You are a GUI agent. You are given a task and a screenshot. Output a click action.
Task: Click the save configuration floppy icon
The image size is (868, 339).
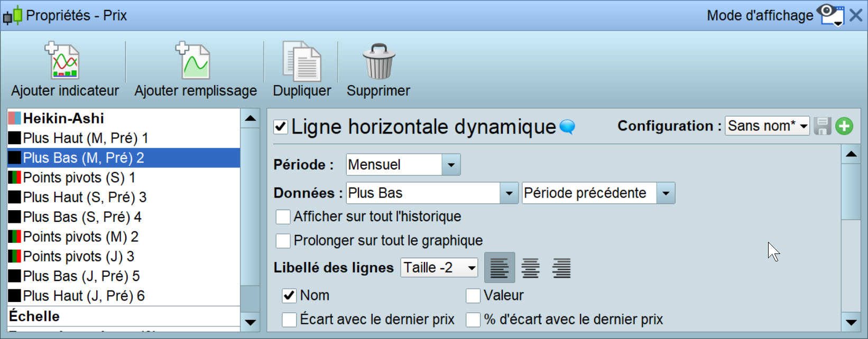click(x=822, y=126)
